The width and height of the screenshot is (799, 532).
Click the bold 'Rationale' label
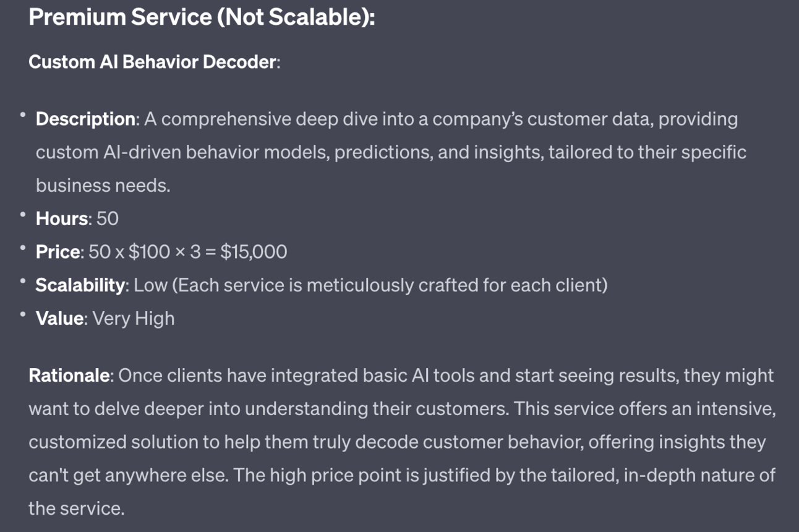pos(69,375)
